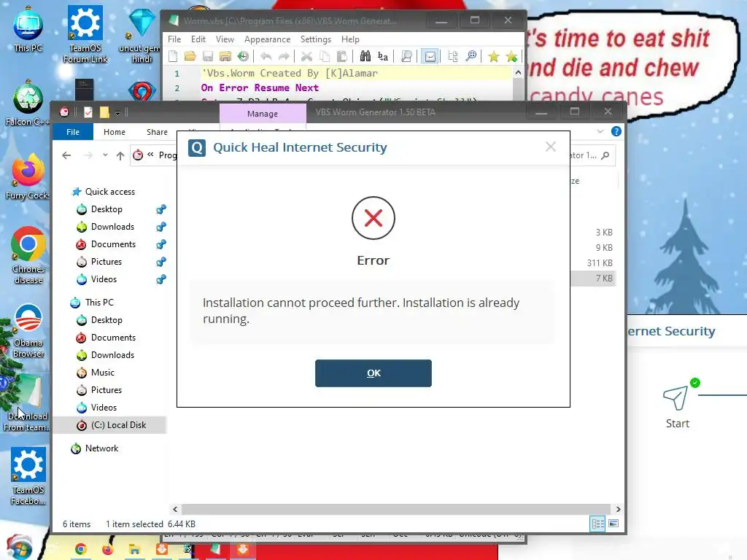
Task: Open Explorer quick access toolbar dropdown arrow
Action: pyautogui.click(x=117, y=113)
